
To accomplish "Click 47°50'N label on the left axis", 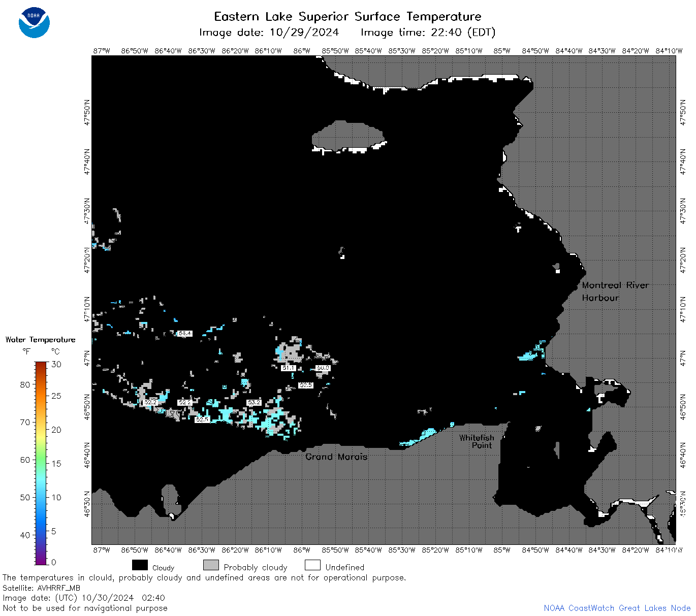I will click(x=87, y=112).
